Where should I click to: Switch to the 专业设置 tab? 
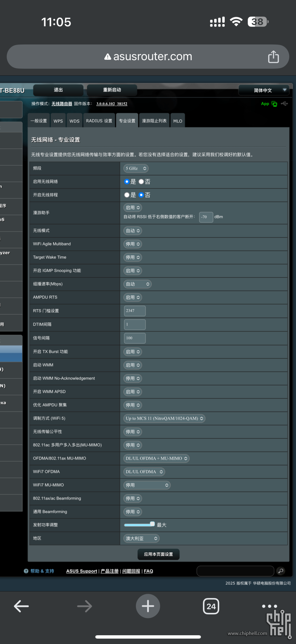pyautogui.click(x=127, y=121)
